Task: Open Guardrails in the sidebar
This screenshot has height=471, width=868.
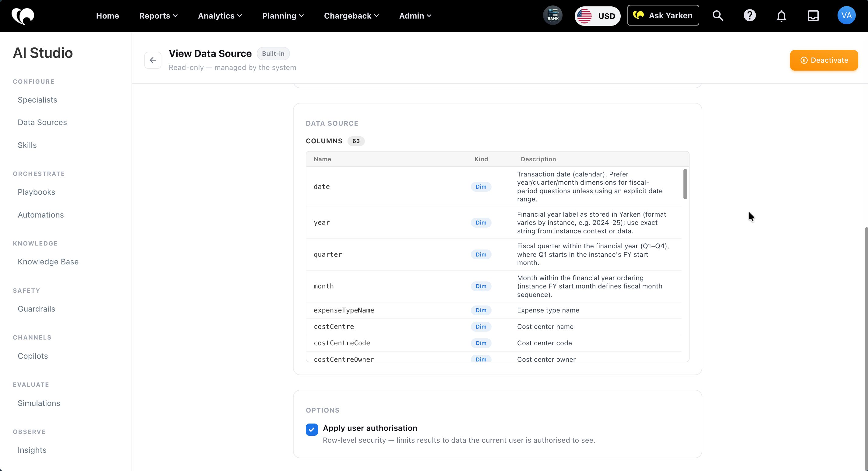Action: (36, 309)
